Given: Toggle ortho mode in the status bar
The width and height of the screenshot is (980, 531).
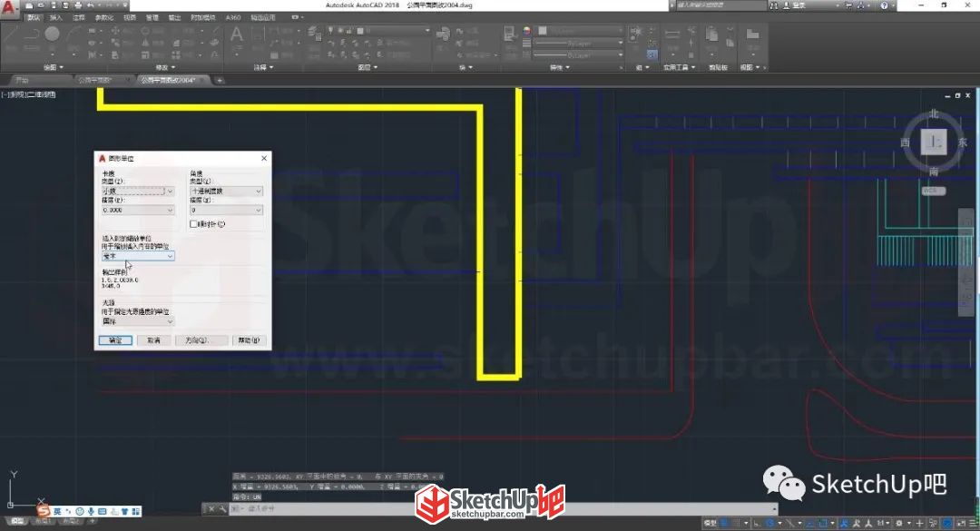Looking at the screenshot, I should click(x=757, y=523).
